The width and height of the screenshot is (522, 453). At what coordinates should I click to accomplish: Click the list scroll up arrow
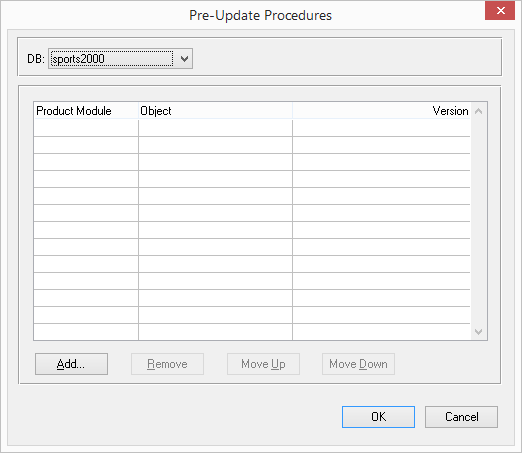[x=478, y=111]
